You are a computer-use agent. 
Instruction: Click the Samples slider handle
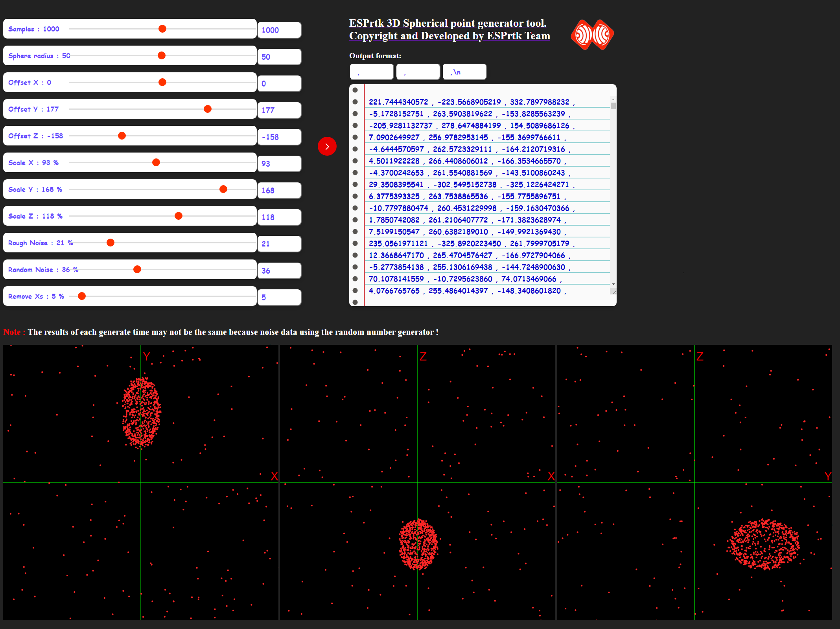pos(162,29)
